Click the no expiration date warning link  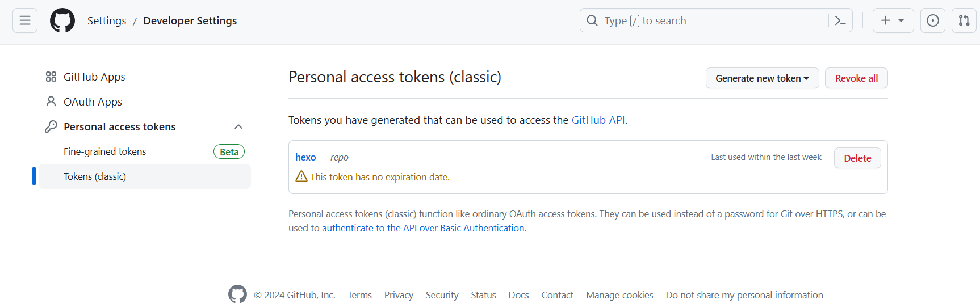379,177
